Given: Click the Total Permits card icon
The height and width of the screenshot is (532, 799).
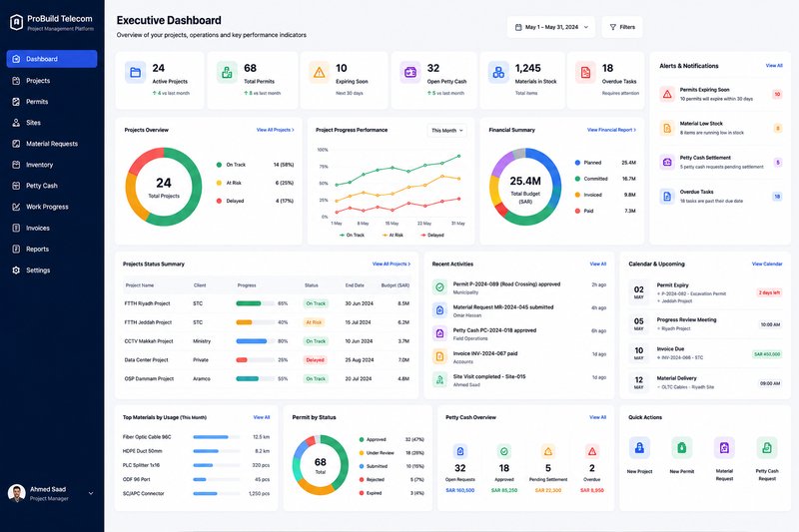Looking at the screenshot, I should pyautogui.click(x=227, y=73).
